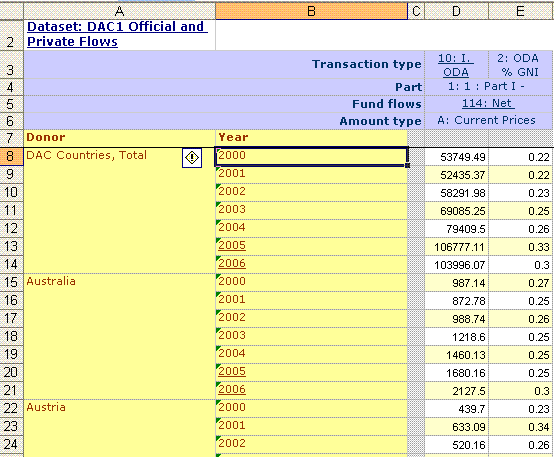Select the value 987.14

pyautogui.click(x=456, y=283)
